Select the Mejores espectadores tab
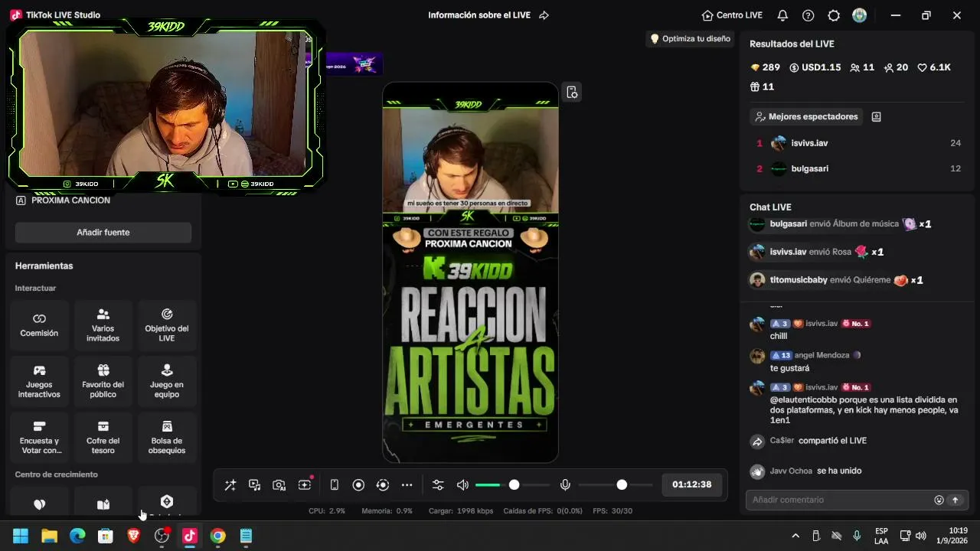The image size is (980, 551). point(806,117)
